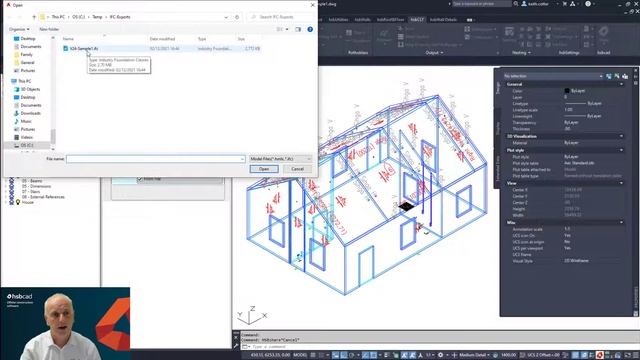Image resolution: width=640 pixels, height=360 pixels.
Task: Open 3D Objects in navigation pane
Action: click(x=30, y=89)
